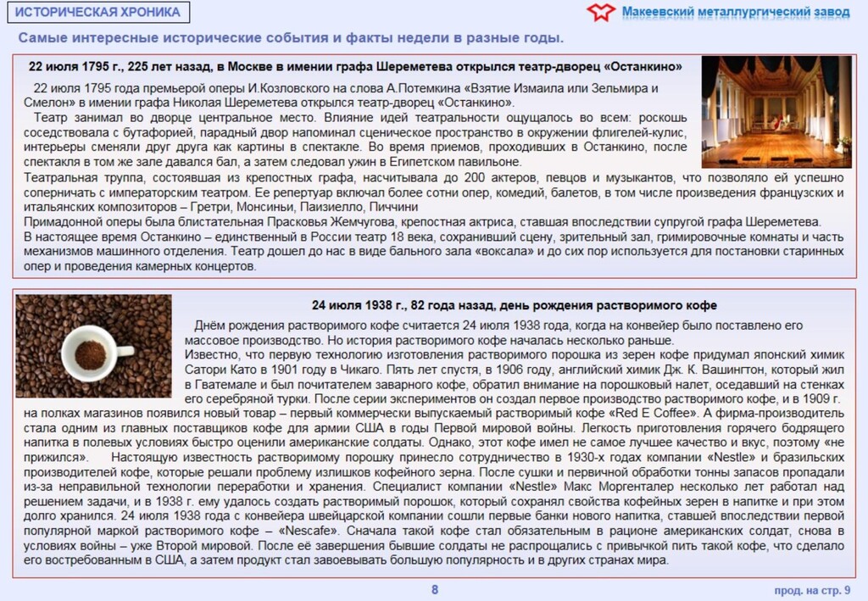
Task: Click the ИСТОРИЧЕСКАЯ ХРОНИКА header box
Action: pyautogui.click(x=98, y=12)
